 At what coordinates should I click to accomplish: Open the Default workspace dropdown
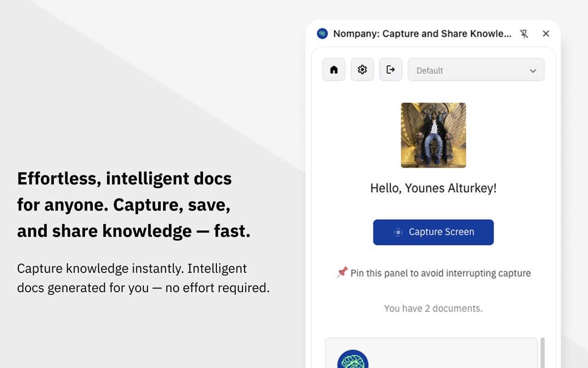[476, 70]
